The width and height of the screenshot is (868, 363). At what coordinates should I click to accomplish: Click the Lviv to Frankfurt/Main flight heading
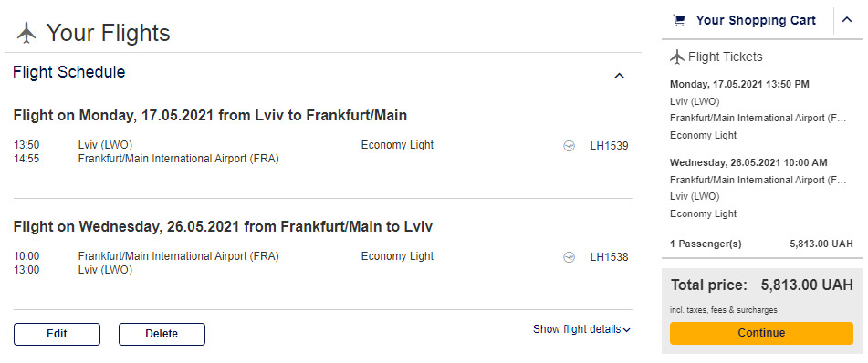tap(210, 116)
